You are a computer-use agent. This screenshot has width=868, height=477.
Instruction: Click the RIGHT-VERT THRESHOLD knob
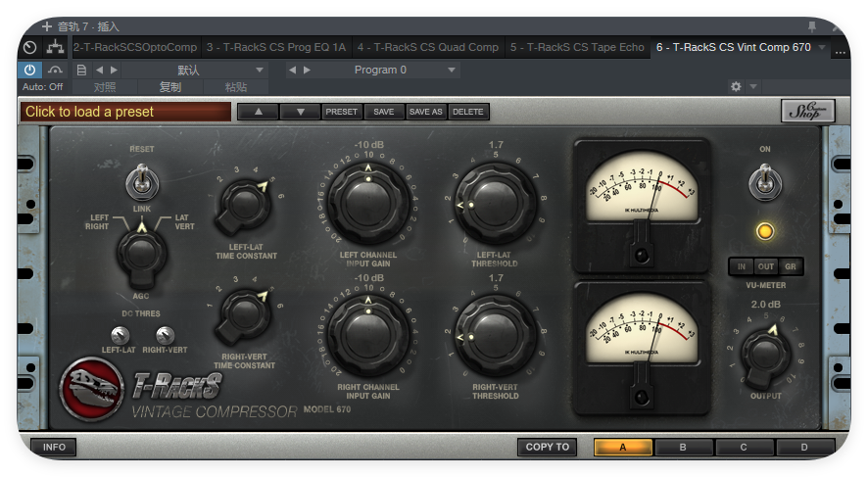tap(496, 336)
